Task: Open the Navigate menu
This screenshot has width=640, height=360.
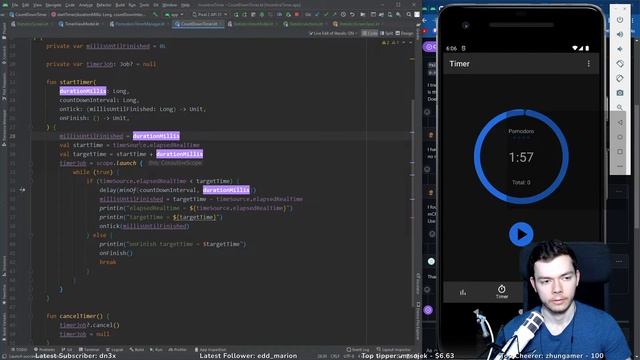Action: pyautogui.click(x=53, y=5)
